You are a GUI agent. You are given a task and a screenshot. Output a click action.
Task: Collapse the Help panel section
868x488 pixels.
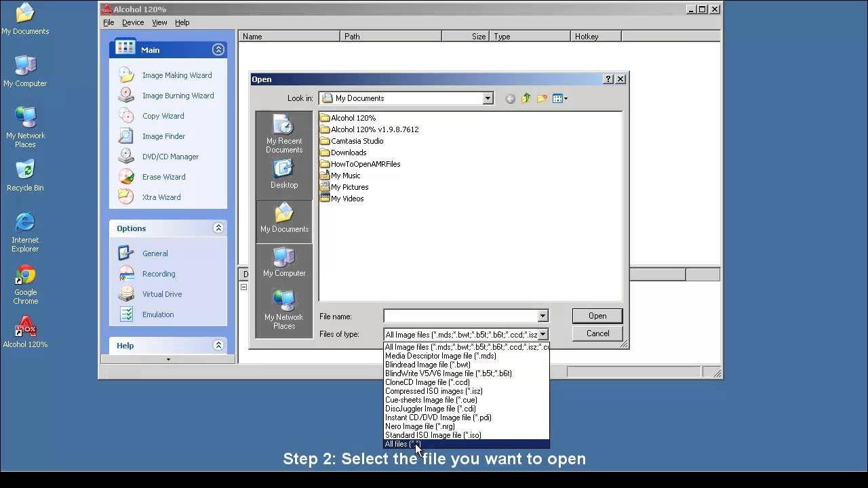(x=218, y=346)
